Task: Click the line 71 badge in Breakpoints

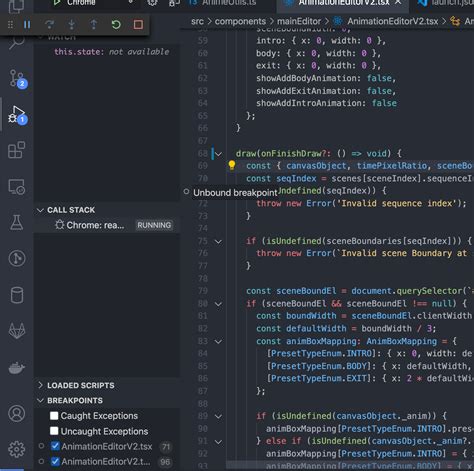Action: click(x=166, y=446)
